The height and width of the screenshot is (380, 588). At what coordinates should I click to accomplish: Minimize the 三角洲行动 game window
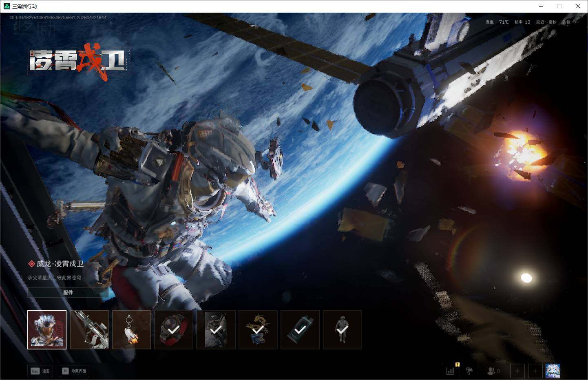pos(541,6)
